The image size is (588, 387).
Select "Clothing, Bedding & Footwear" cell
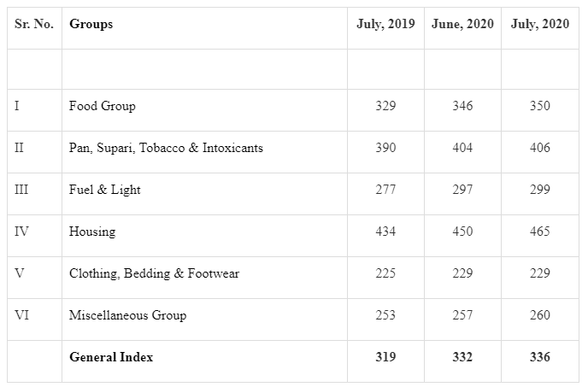(x=154, y=273)
